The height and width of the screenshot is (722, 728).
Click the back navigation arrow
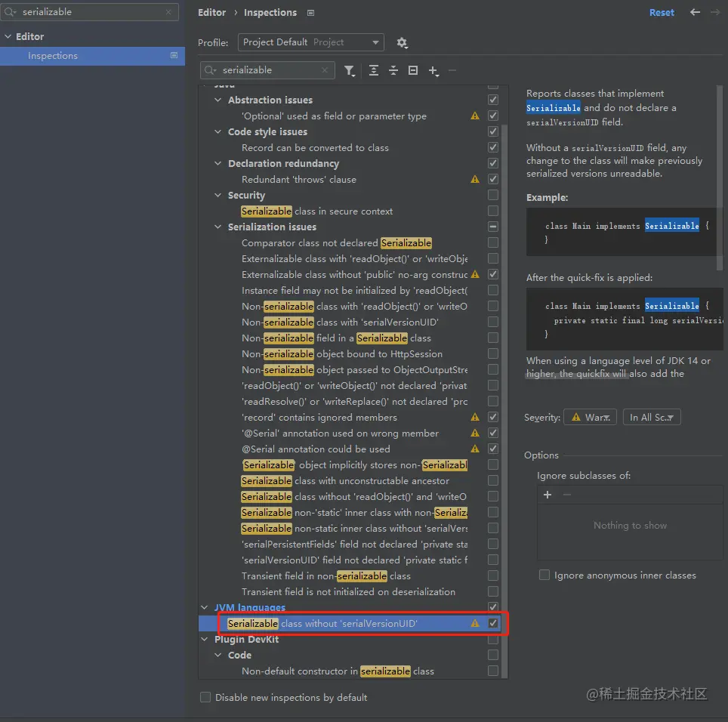(695, 12)
